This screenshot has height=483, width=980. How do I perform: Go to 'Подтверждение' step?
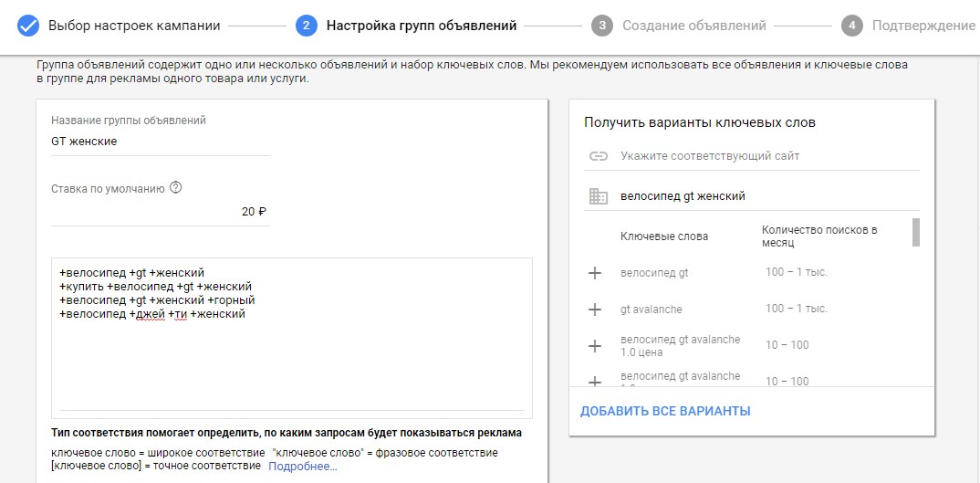(923, 26)
